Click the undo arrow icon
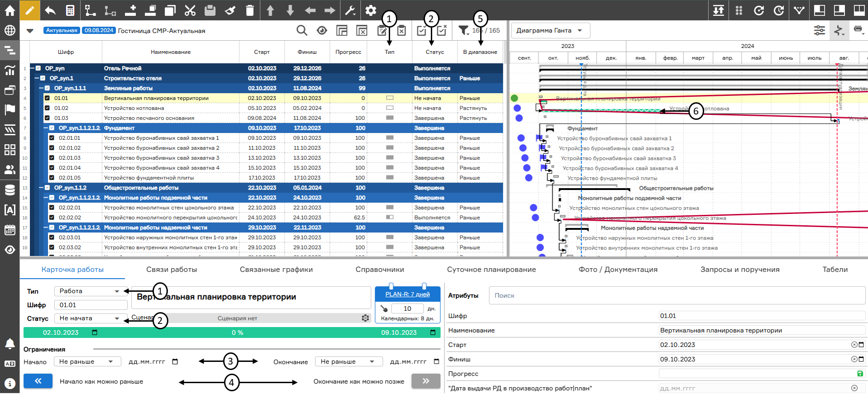The height and width of the screenshot is (394, 868). 50,10
